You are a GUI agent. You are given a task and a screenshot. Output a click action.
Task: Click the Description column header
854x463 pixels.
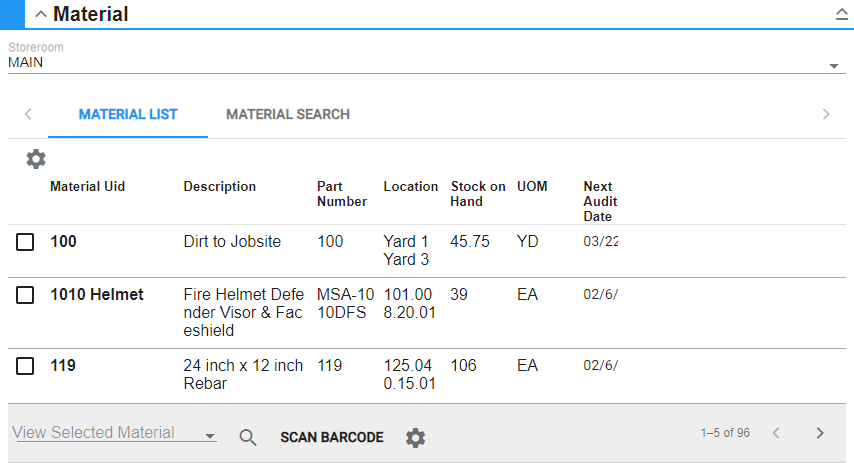220,187
